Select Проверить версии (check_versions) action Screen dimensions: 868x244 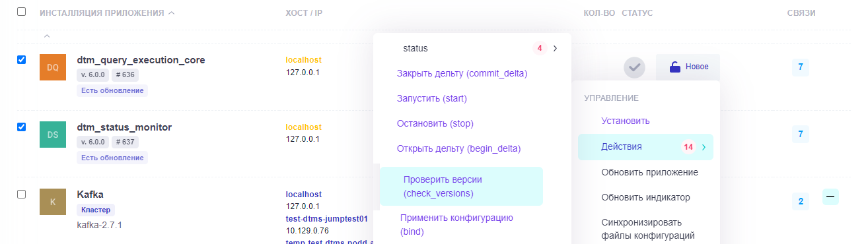tap(460, 186)
